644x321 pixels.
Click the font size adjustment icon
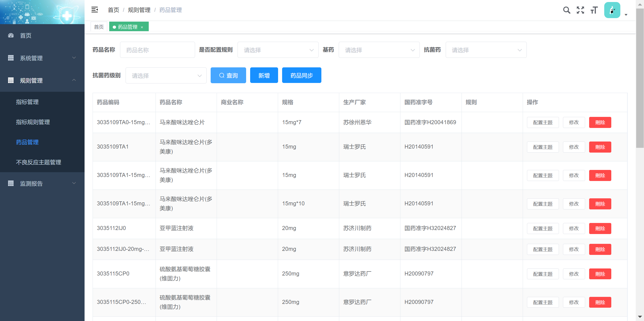pyautogui.click(x=594, y=10)
